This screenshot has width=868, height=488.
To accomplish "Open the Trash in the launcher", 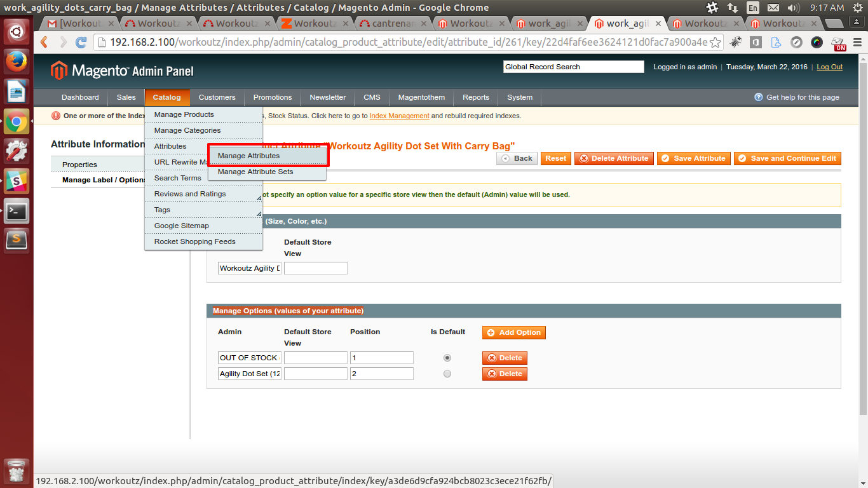I will coord(17,470).
